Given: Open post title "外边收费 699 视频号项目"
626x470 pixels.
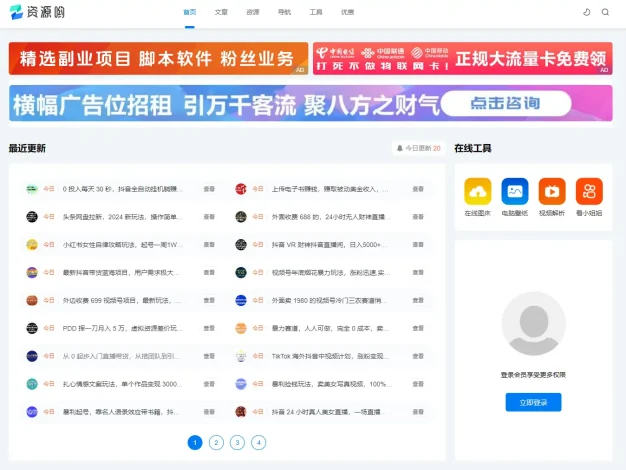Looking at the screenshot, I should click(x=122, y=300).
